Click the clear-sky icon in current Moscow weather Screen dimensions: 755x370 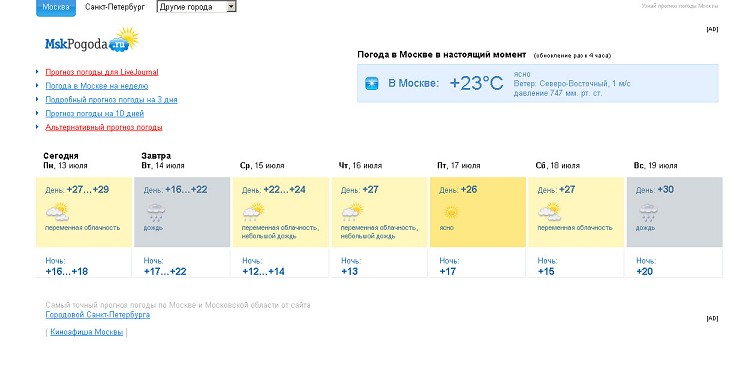371,83
